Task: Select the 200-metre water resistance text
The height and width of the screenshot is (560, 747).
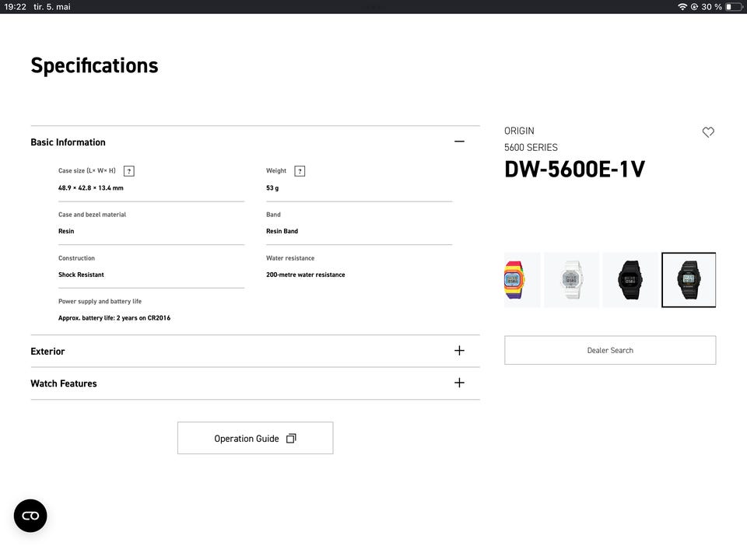Action: [305, 275]
